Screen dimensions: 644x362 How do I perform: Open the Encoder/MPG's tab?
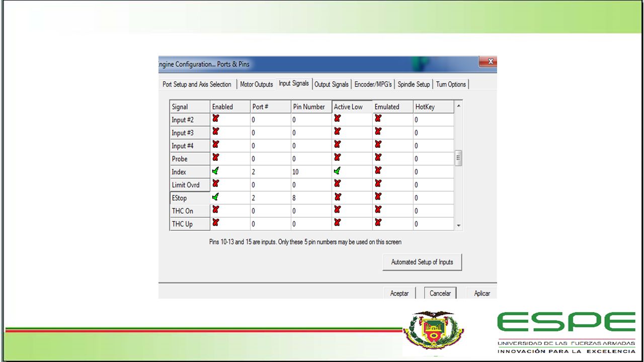coord(373,84)
